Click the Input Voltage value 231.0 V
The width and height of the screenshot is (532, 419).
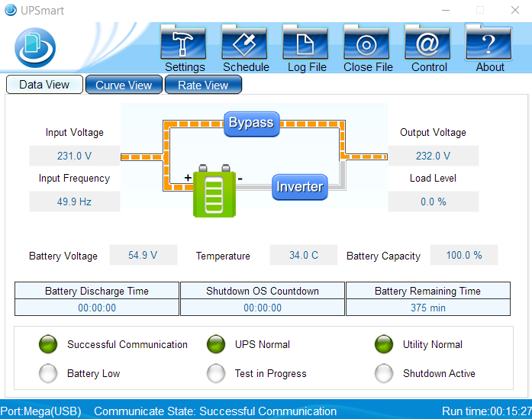(75, 156)
